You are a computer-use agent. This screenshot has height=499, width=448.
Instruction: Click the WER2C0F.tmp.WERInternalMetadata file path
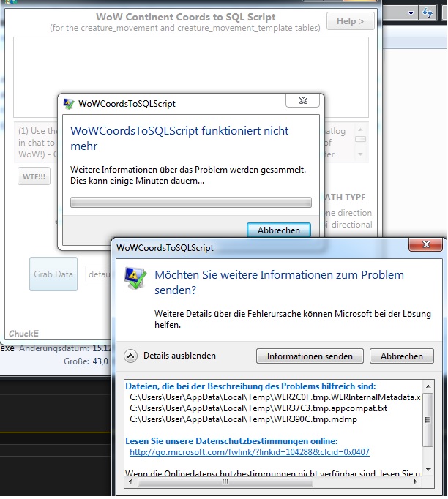275,397
